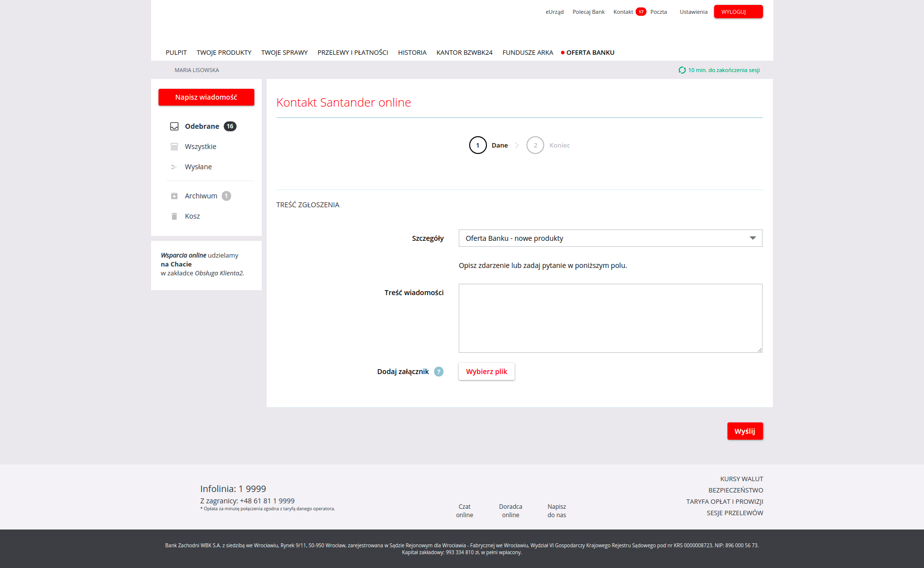Open OFERTA BANKU menu

pos(590,52)
